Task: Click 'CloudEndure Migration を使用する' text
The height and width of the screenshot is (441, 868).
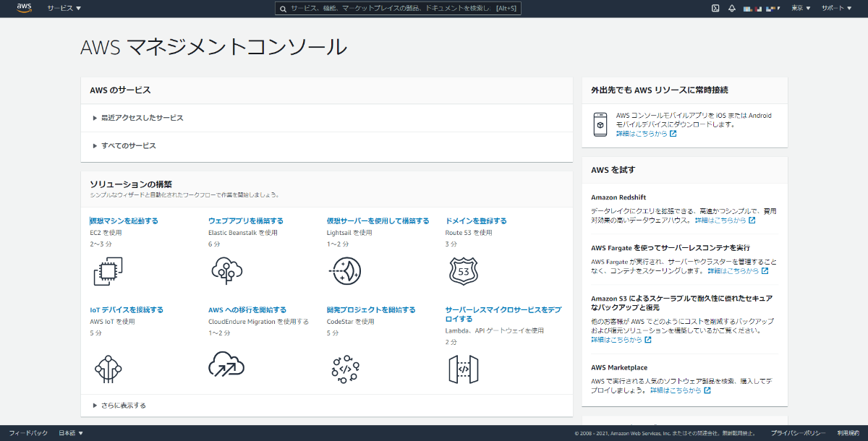Action: (x=258, y=322)
